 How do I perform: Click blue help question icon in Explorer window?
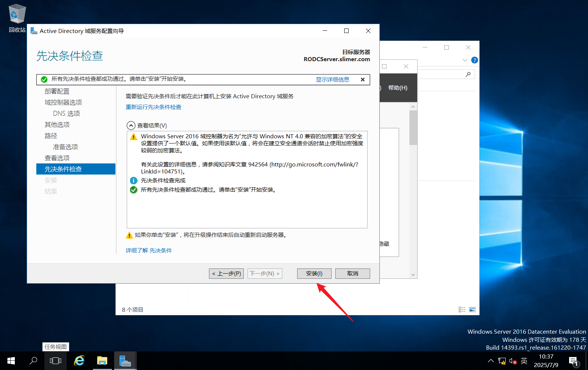coord(474,60)
